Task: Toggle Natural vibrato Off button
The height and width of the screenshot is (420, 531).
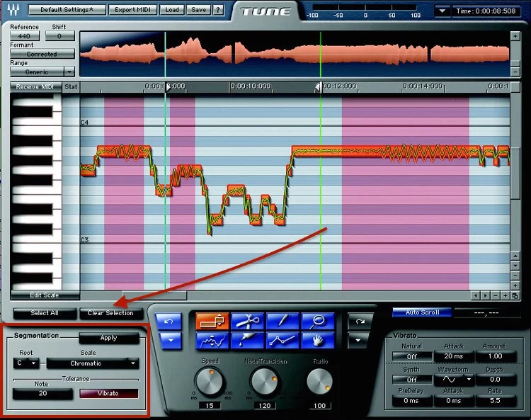Action: (412, 356)
